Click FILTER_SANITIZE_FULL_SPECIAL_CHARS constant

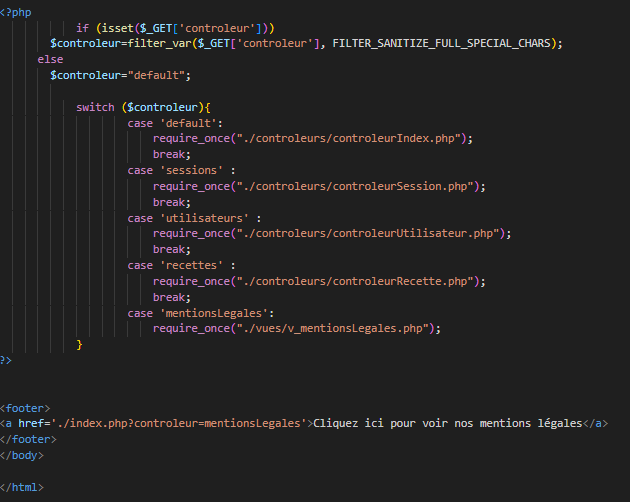coord(442,43)
